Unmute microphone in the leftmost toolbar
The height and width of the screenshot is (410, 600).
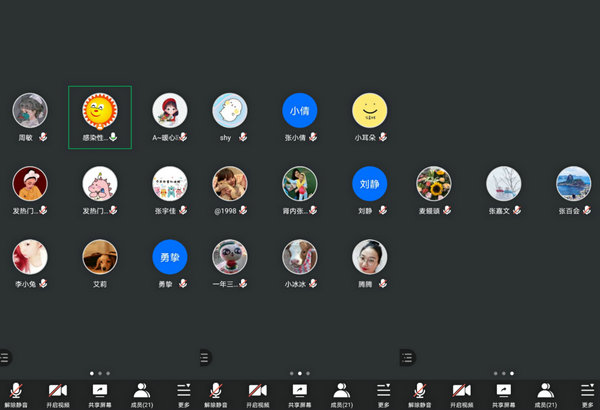15,392
